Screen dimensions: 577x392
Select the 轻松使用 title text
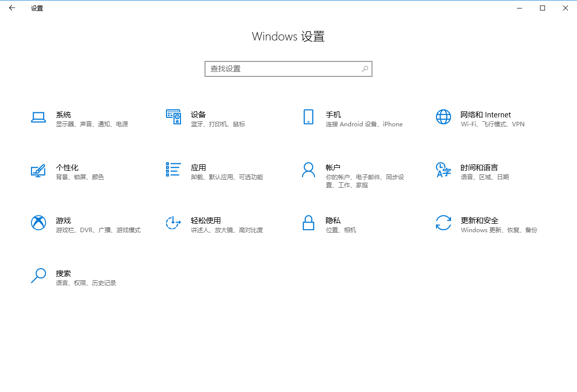pos(205,220)
